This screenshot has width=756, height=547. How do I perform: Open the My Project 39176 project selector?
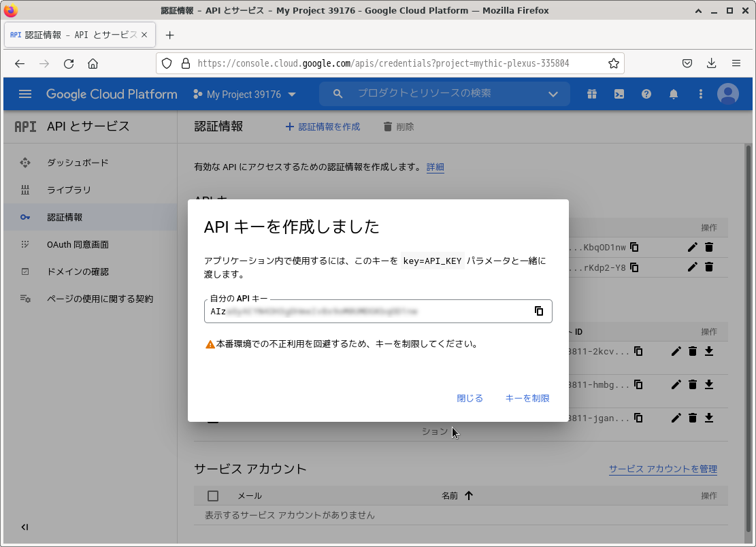(x=245, y=94)
